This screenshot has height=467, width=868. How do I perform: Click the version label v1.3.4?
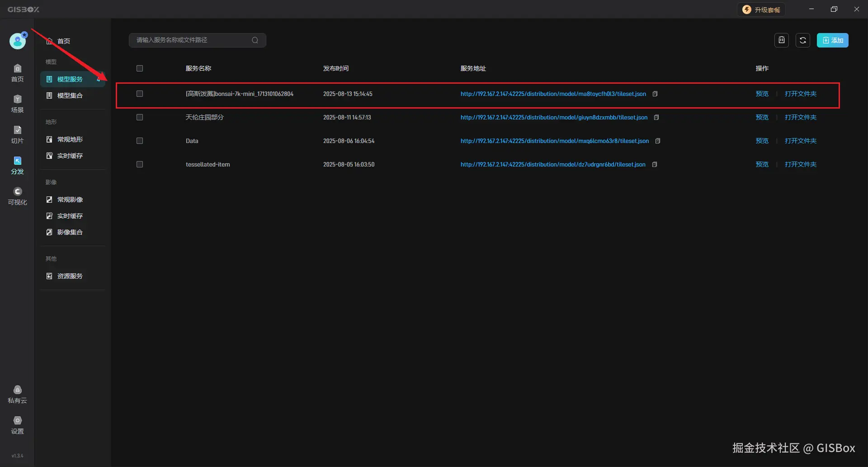pyautogui.click(x=17, y=456)
